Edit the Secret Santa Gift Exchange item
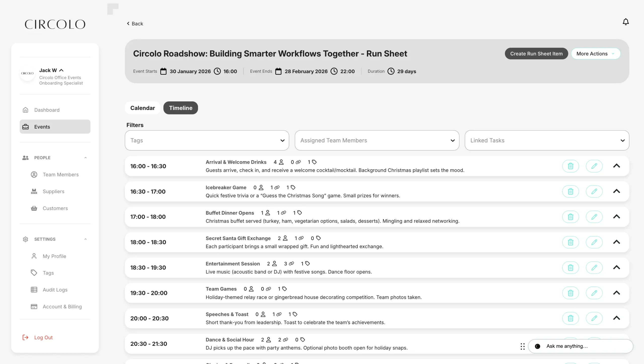 tap(594, 242)
